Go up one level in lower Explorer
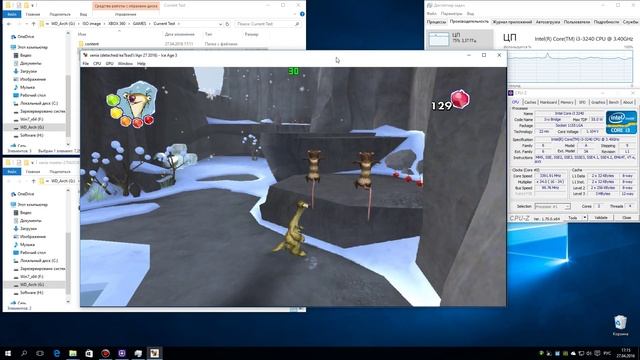 [x=33, y=181]
